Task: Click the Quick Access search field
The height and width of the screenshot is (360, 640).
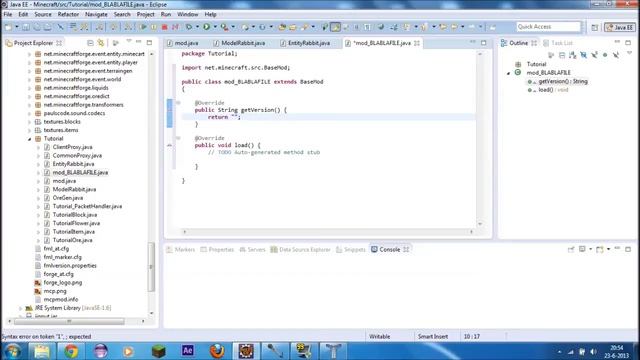Action: (548, 27)
